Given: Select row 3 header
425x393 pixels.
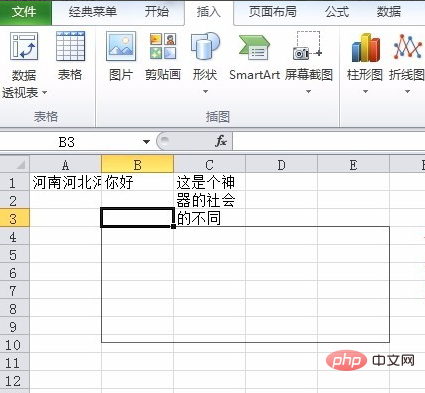Looking at the screenshot, I should click(14, 218).
